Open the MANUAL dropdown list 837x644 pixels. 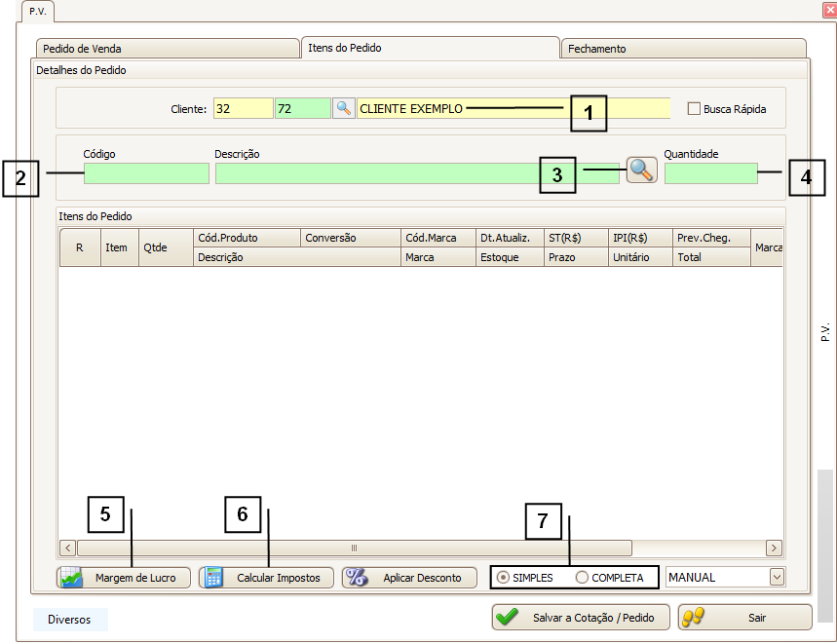[x=777, y=577]
